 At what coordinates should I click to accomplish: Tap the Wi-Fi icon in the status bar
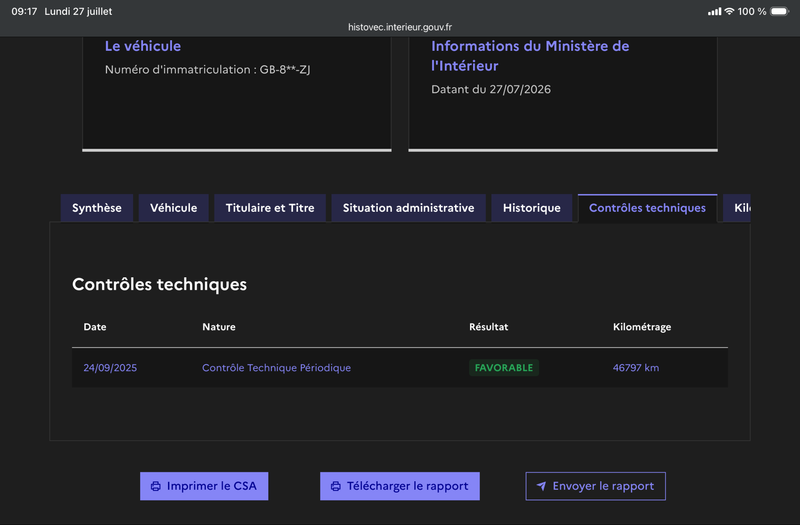pyautogui.click(x=730, y=11)
